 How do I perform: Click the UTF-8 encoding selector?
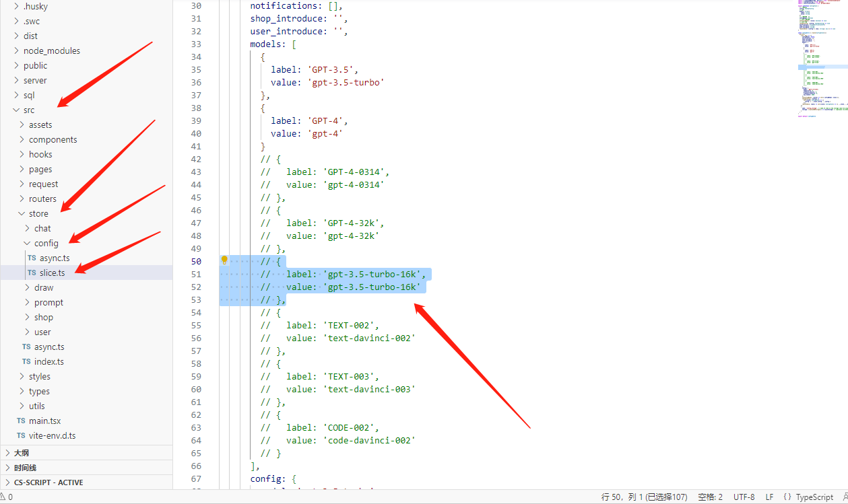point(744,497)
